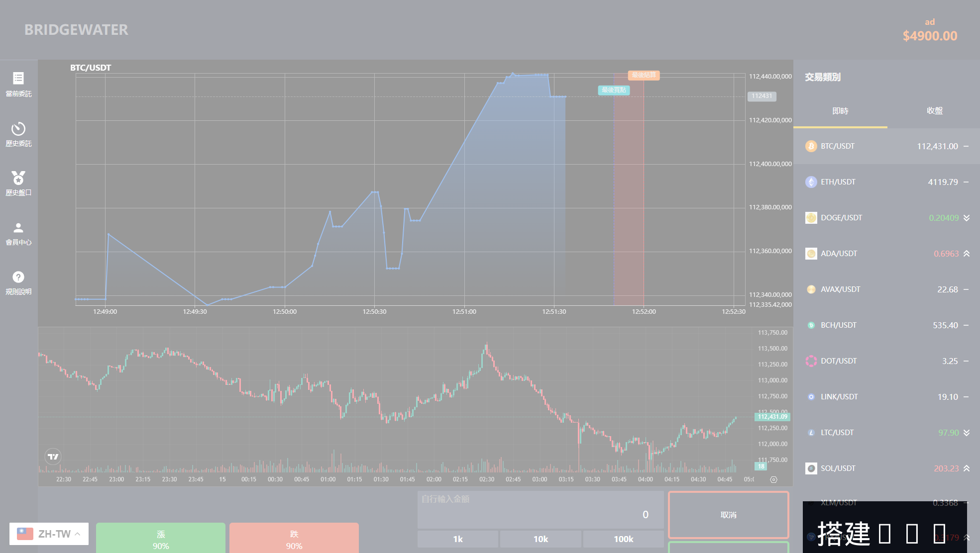Open the 歷史盤口 medal icon

18,178
